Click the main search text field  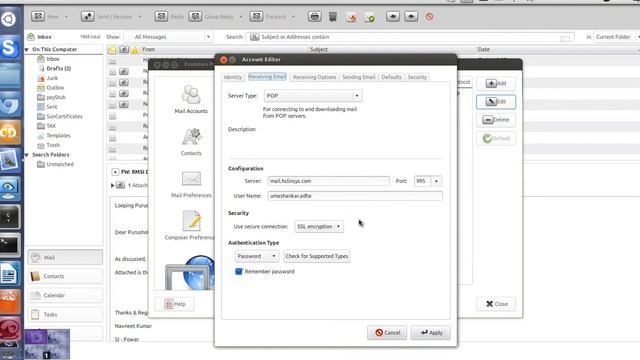click(x=410, y=37)
